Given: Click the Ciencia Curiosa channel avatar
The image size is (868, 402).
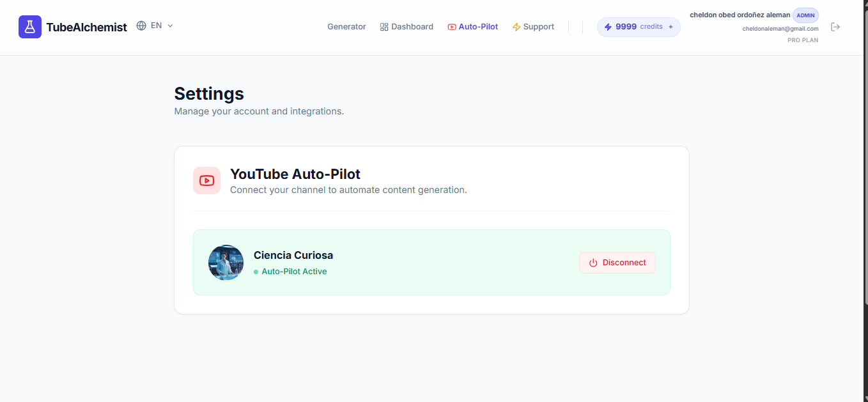Looking at the screenshot, I should (226, 262).
